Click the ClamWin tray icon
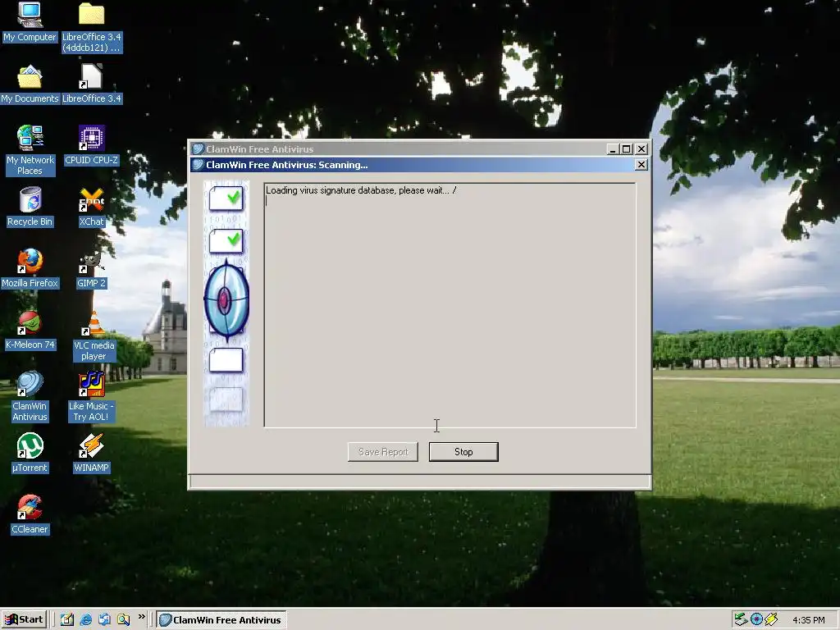 tap(756, 619)
